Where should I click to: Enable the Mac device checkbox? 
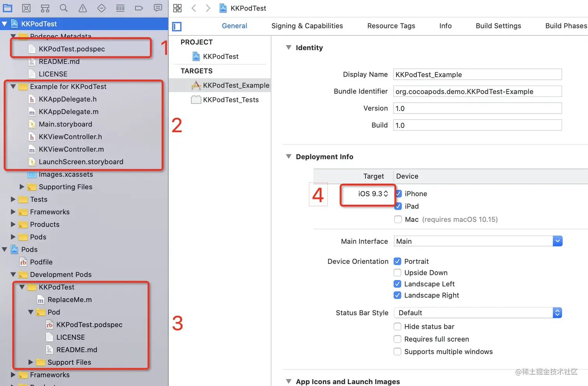click(x=398, y=219)
